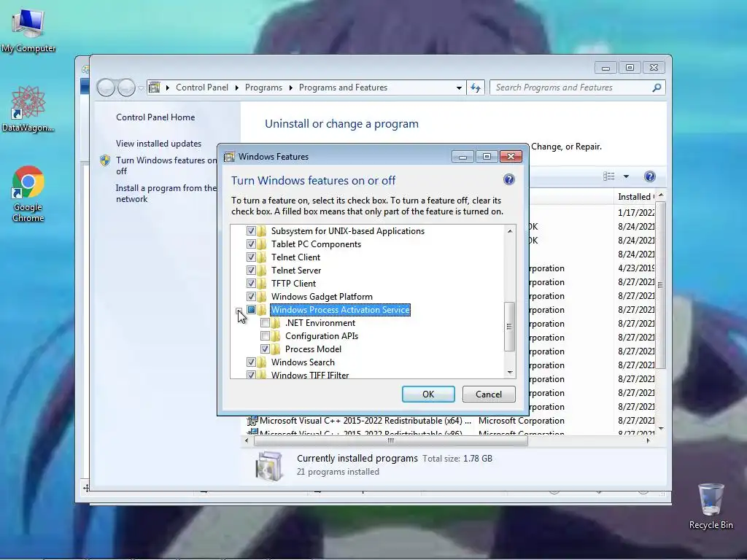The width and height of the screenshot is (747, 560).
Task: Click Cancel in Windows Features dialog
Action: pos(489,394)
